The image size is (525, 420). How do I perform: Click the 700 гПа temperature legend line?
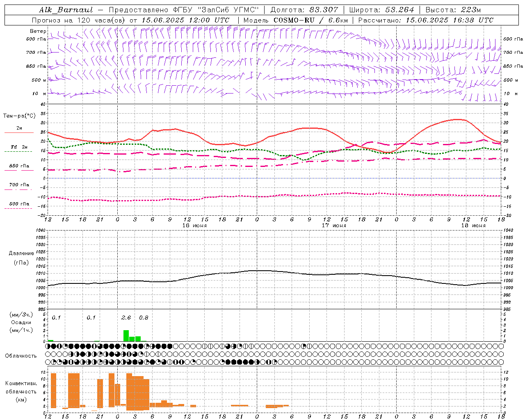(19, 189)
